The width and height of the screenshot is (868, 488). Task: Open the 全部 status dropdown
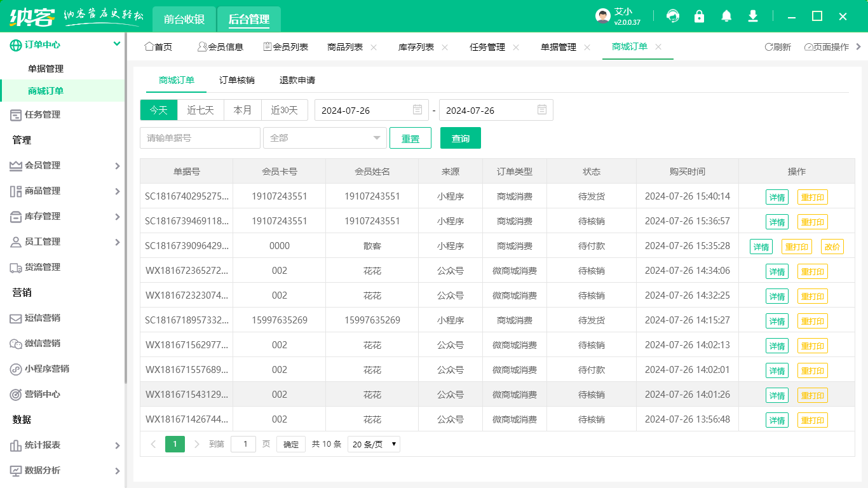325,138
